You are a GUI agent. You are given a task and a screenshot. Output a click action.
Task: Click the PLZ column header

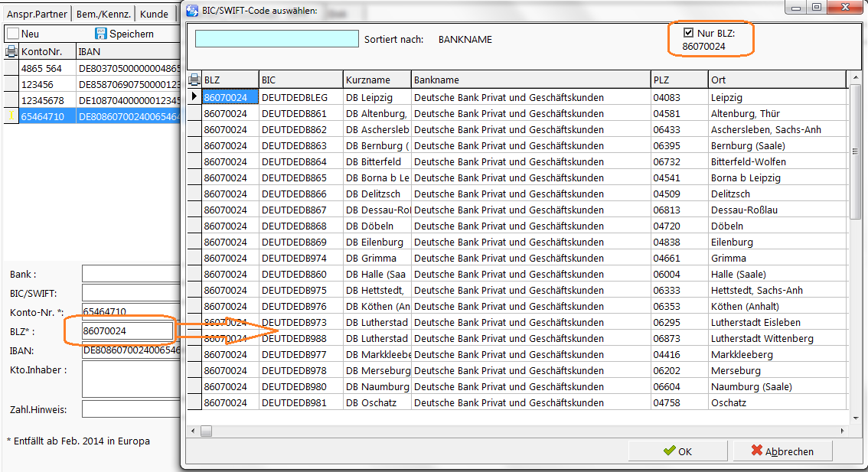pos(680,80)
